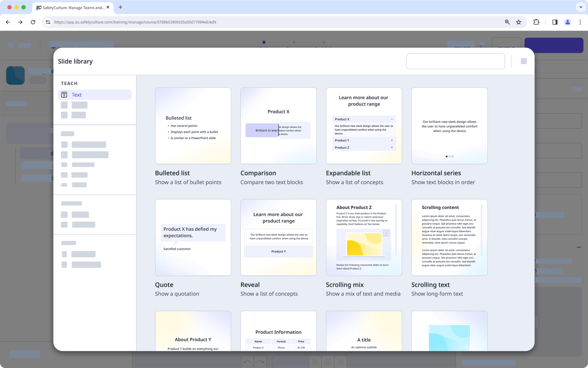Select the Scrolling mix template thumbnail
Screen dimensions: 588x368
[x=364, y=238]
